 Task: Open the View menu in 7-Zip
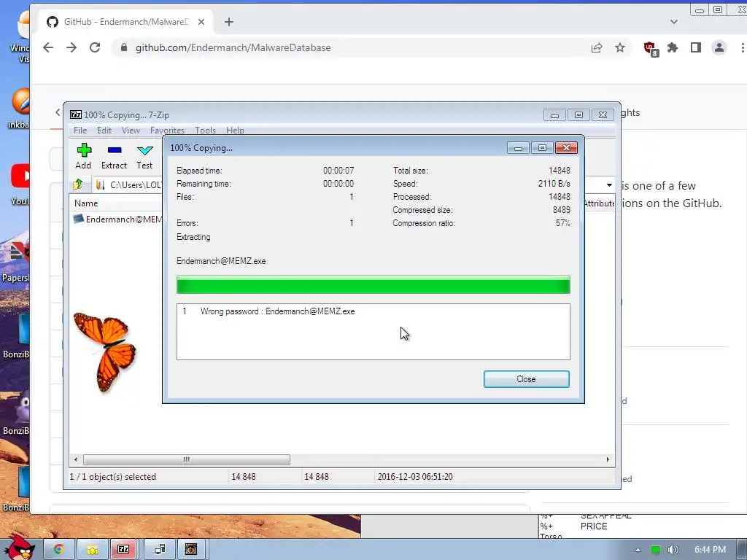pyautogui.click(x=131, y=130)
